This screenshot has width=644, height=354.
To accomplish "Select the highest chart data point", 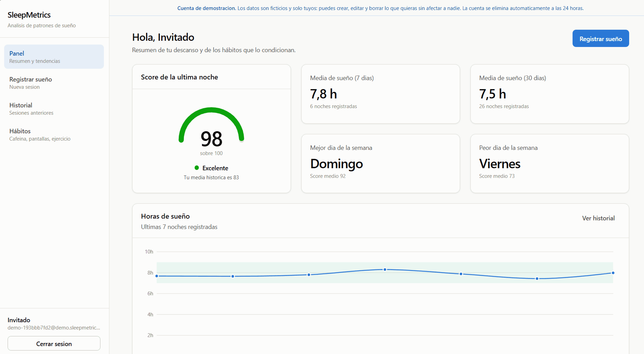I will click(385, 269).
